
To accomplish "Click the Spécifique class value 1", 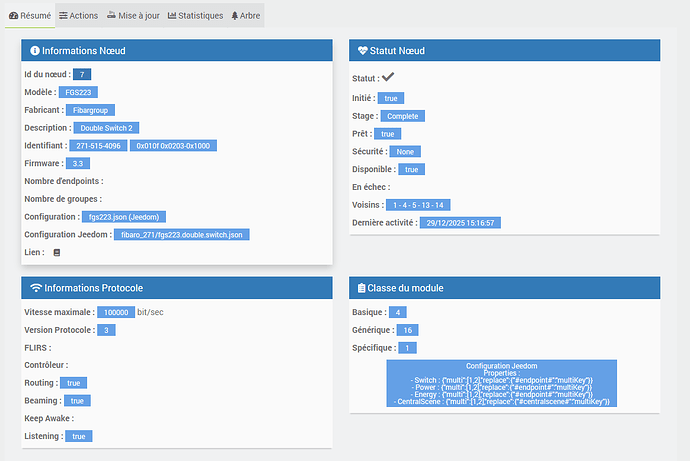I will (407, 348).
